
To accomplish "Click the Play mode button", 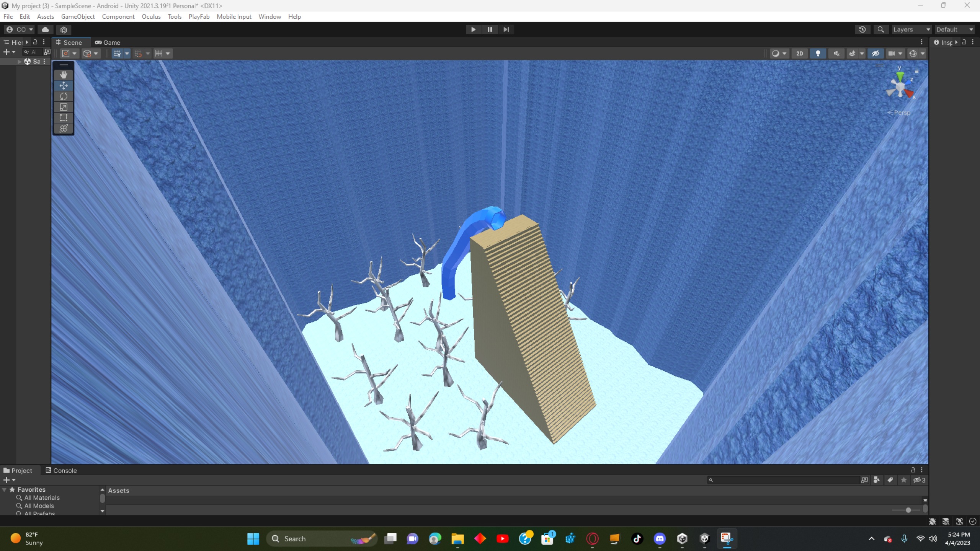I will tap(473, 29).
